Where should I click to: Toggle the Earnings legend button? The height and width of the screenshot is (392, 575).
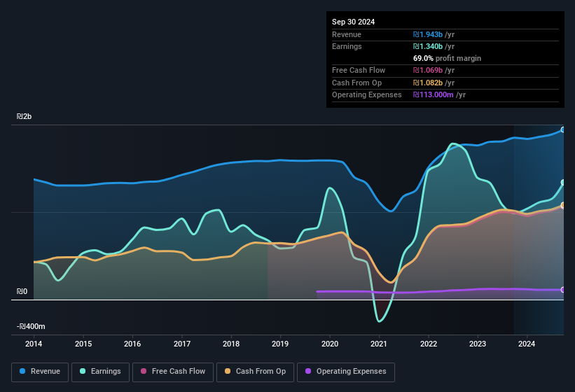tap(100, 372)
